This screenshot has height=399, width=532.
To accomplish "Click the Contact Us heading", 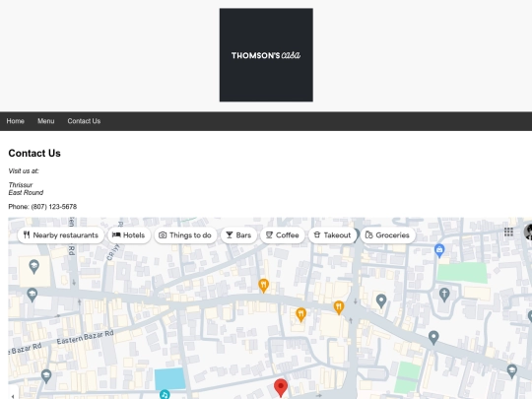I will pyautogui.click(x=34, y=153).
